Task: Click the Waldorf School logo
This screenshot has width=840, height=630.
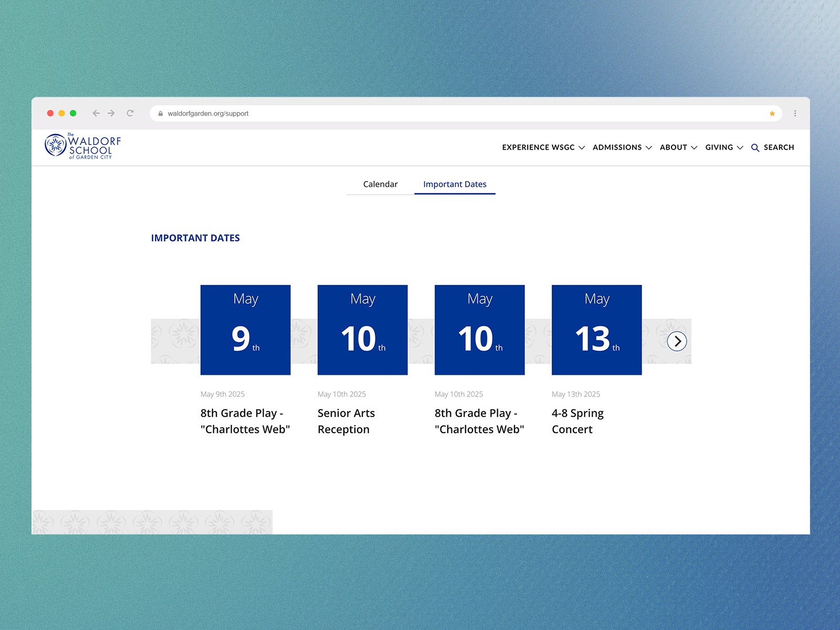Action: pyautogui.click(x=83, y=146)
